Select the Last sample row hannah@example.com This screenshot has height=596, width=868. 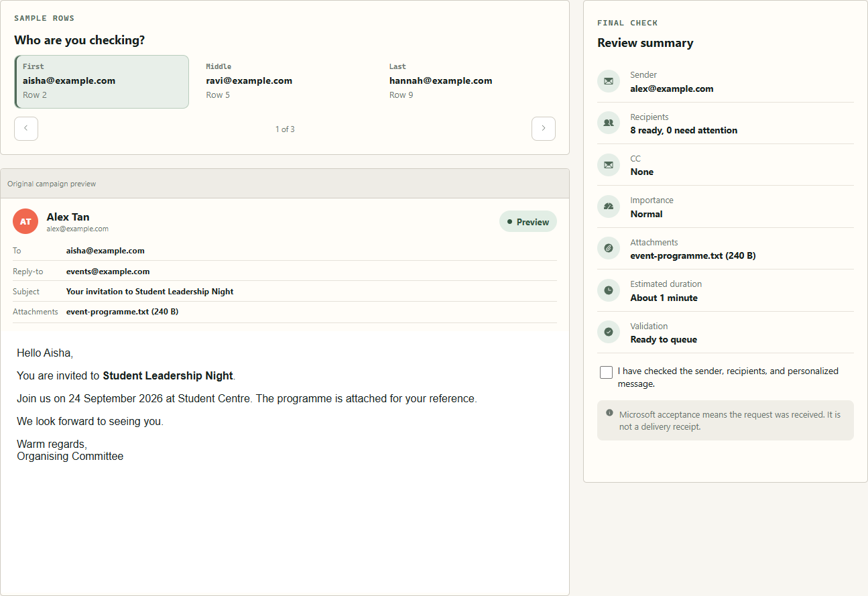coord(468,82)
